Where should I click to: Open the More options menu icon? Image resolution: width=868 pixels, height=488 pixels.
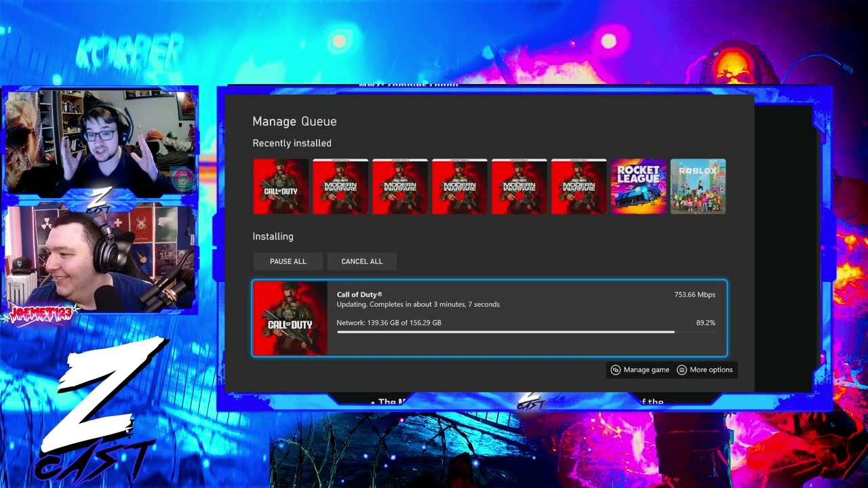tap(682, 370)
